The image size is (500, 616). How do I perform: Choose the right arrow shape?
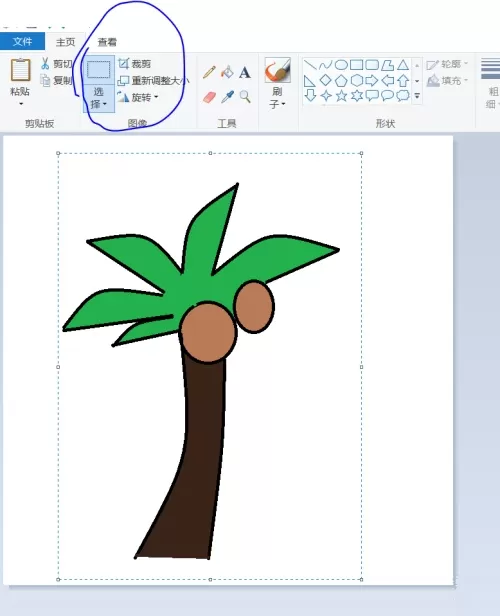click(372, 81)
